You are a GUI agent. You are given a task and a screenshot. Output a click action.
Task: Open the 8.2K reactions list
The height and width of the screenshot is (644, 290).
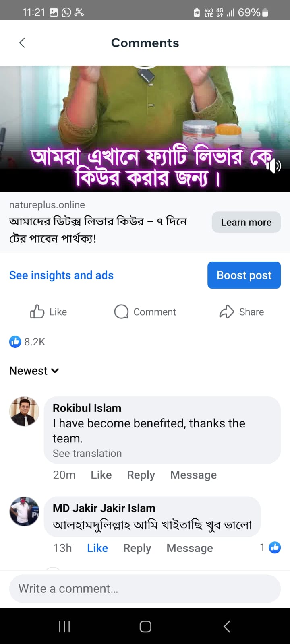point(27,342)
